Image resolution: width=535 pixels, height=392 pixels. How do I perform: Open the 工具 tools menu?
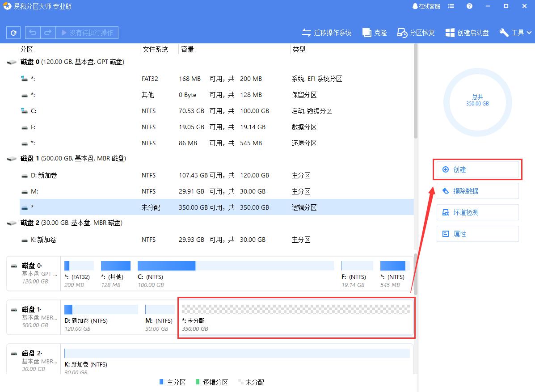(515, 32)
